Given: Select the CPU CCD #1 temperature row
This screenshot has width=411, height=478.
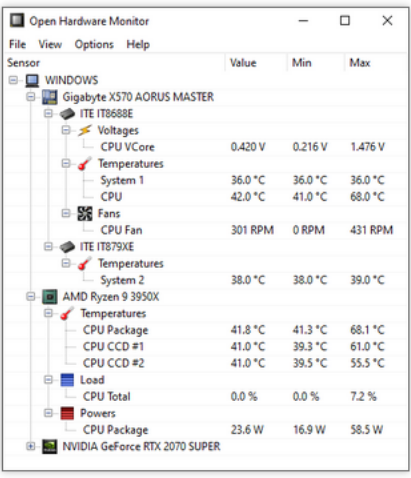Looking at the screenshot, I should tap(205, 347).
